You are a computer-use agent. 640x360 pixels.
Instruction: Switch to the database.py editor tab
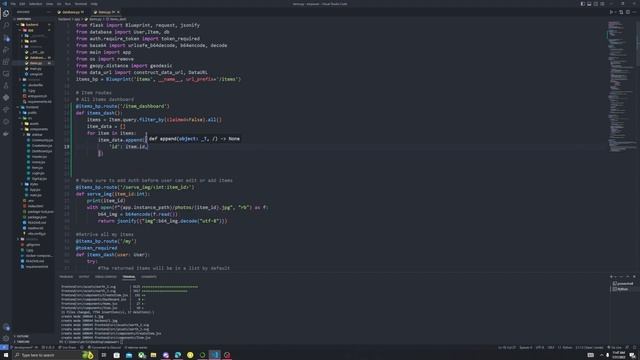point(71,12)
